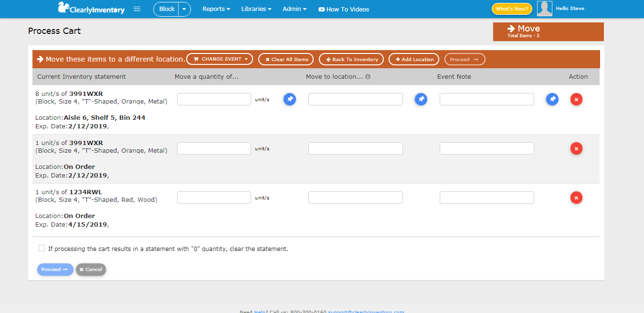This screenshot has height=313, width=644.
Task: Enable clearing statements with zero quantity
Action: pyautogui.click(x=42, y=248)
